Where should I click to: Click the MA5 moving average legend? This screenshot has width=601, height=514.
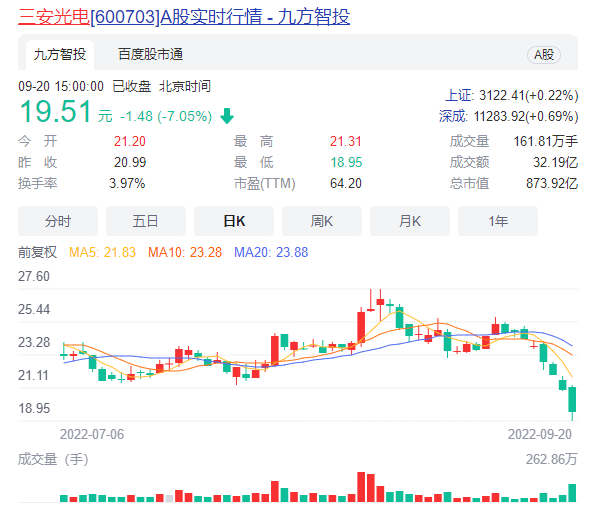click(x=102, y=252)
